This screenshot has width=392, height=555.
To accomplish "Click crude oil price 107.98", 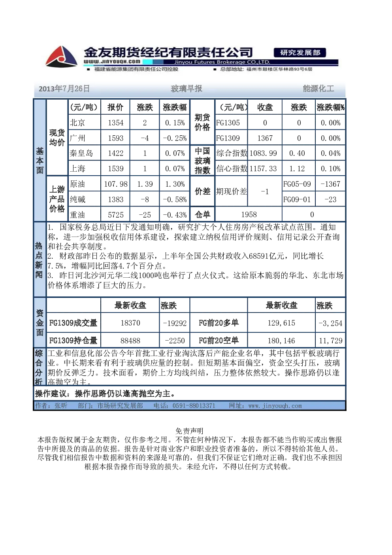I will pyautogui.click(x=116, y=184).
